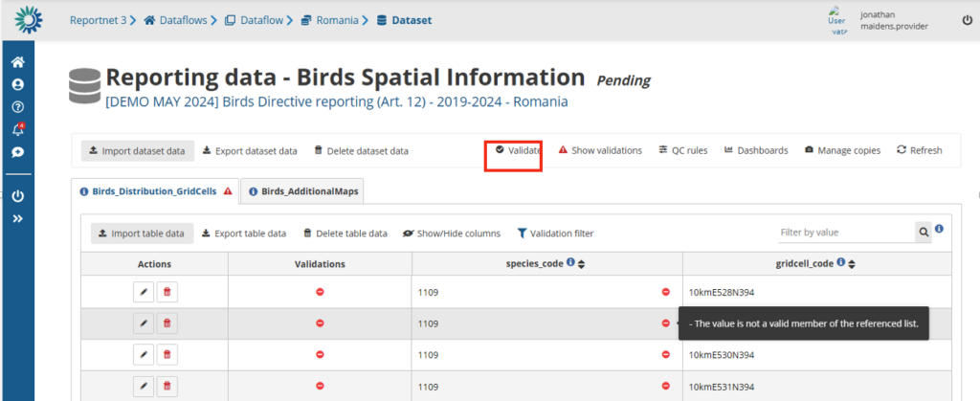Sort by species_code column arrows
This screenshot has width=980, height=401.
[580, 264]
